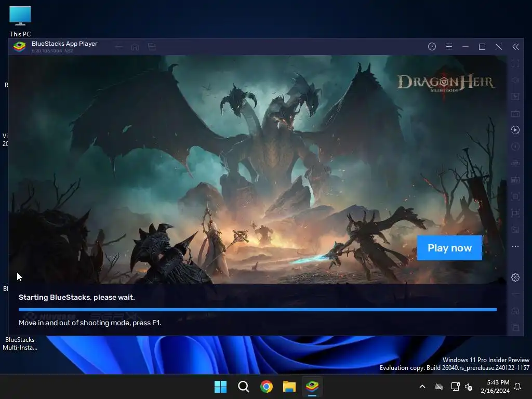Show hidden system tray icons
Image resolution: width=532 pixels, height=399 pixels.
point(422,387)
